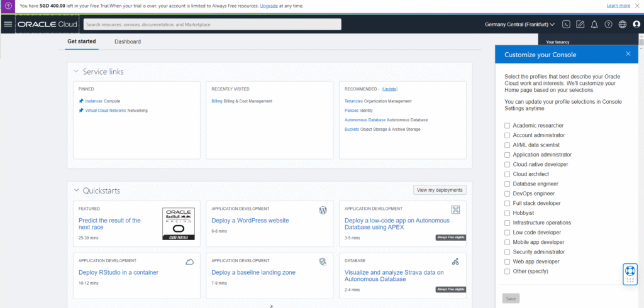The height and width of the screenshot is (308, 644).
Task: Check the Full stack developer profile
Action: (508, 203)
